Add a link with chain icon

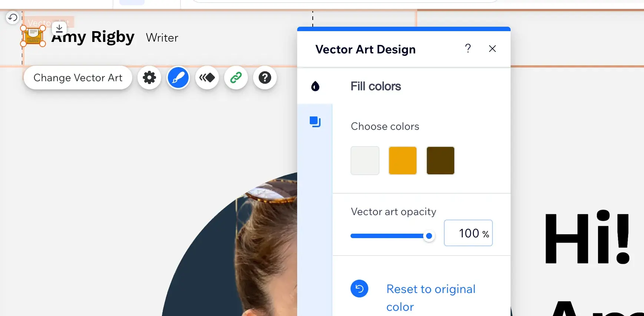click(236, 78)
